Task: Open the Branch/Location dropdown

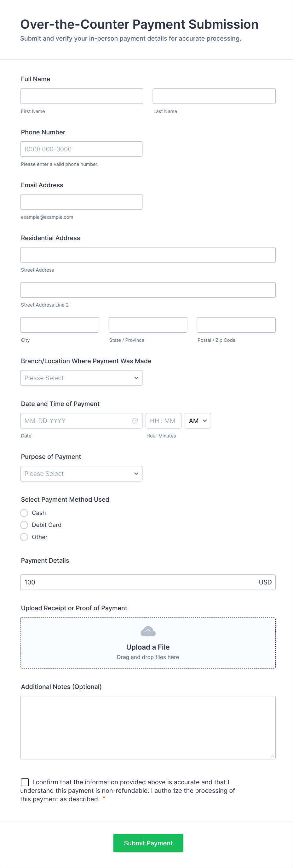Action: [x=81, y=378]
